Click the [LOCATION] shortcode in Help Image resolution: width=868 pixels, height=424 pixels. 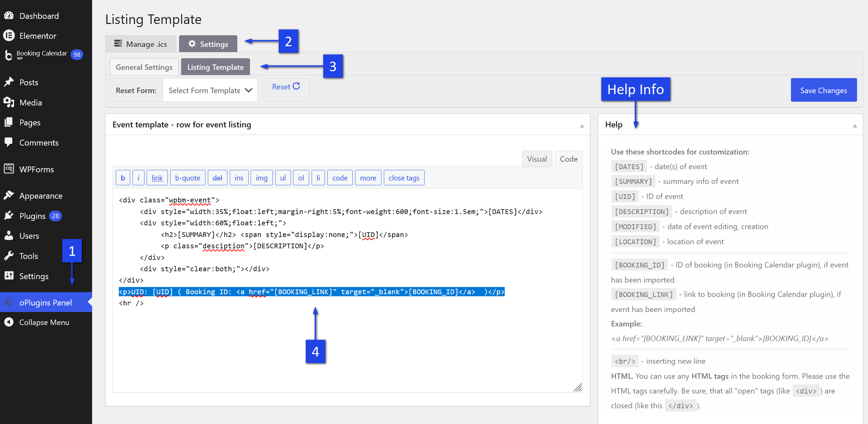click(x=636, y=241)
